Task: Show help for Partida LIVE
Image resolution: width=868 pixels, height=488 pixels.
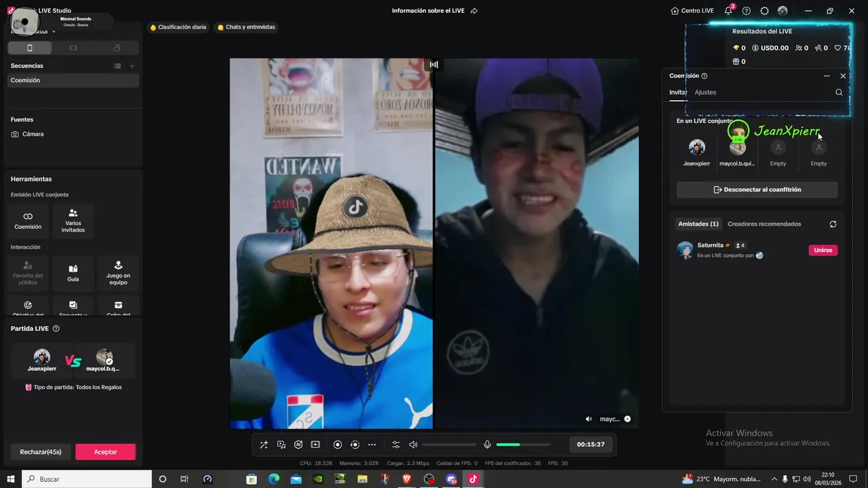Action: click(56, 329)
